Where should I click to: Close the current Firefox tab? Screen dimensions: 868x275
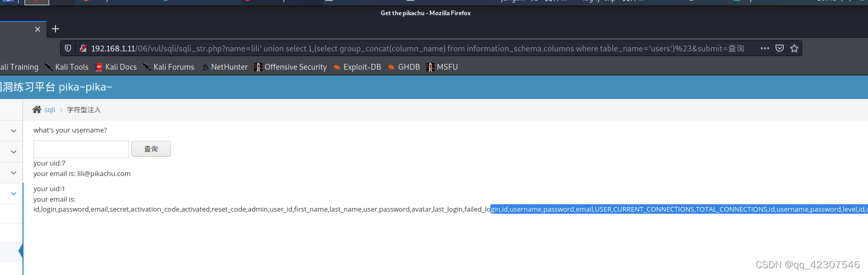pos(38,29)
